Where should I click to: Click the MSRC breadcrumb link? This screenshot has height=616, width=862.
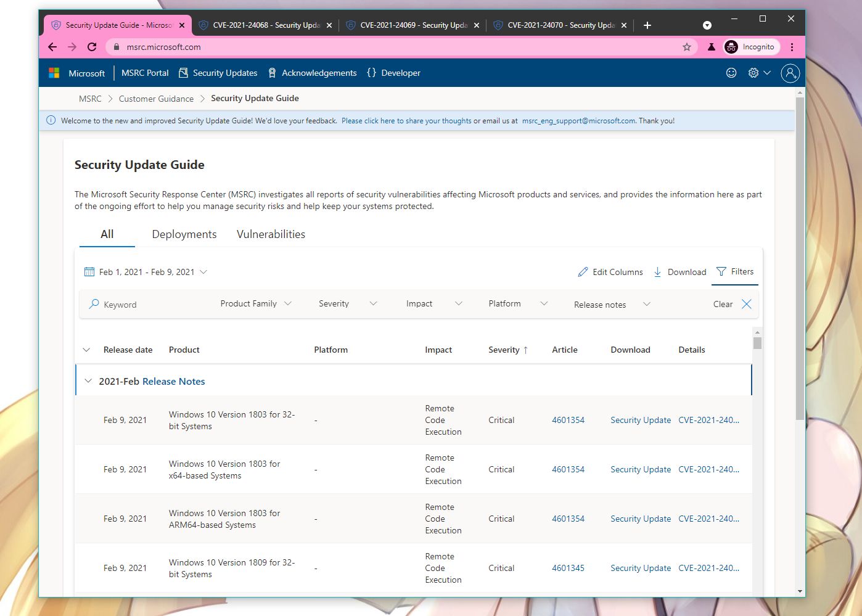click(x=90, y=99)
